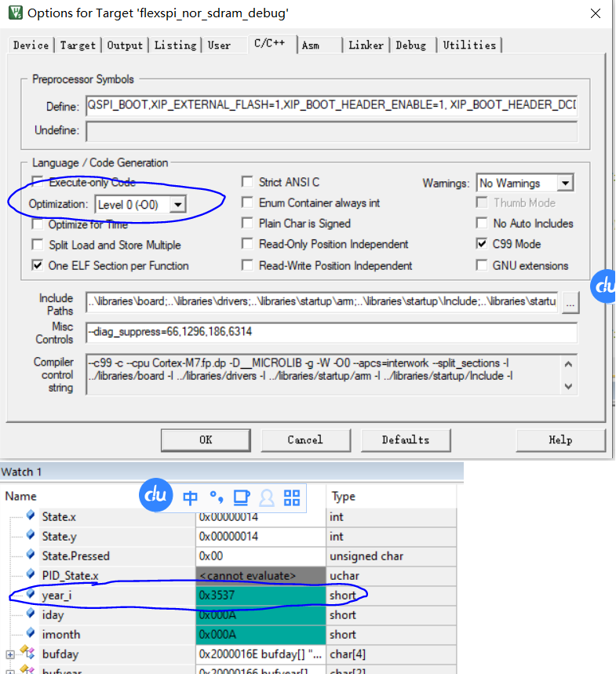Click the Misc Controls field

click(331, 332)
